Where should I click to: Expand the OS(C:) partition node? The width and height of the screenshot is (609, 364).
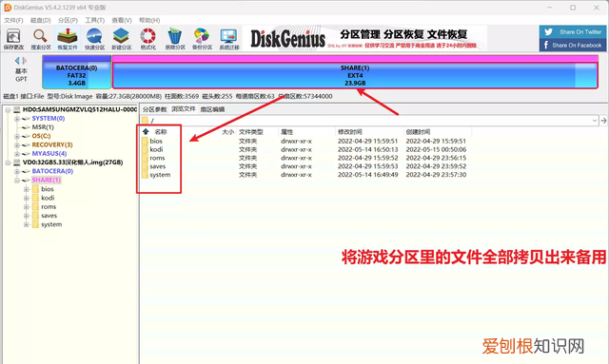17,136
